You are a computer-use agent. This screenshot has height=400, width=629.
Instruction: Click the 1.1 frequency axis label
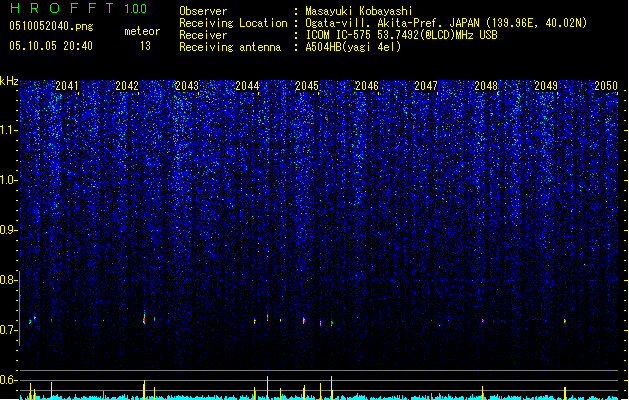9,131
